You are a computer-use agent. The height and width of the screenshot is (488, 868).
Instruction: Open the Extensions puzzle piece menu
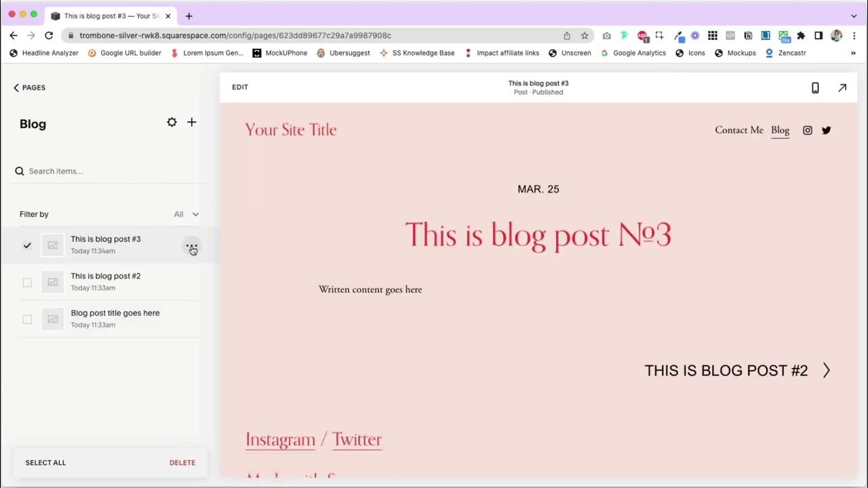pos(801,35)
